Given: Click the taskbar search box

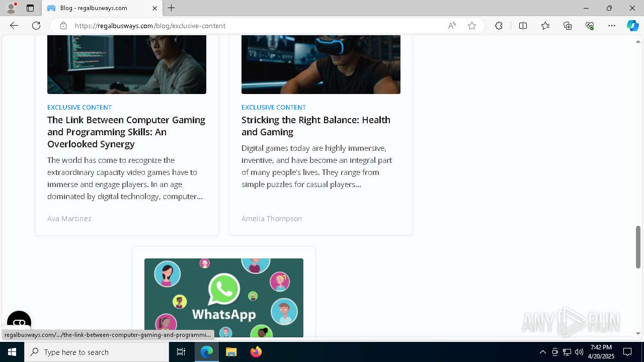Looking at the screenshot, I should point(97,352).
